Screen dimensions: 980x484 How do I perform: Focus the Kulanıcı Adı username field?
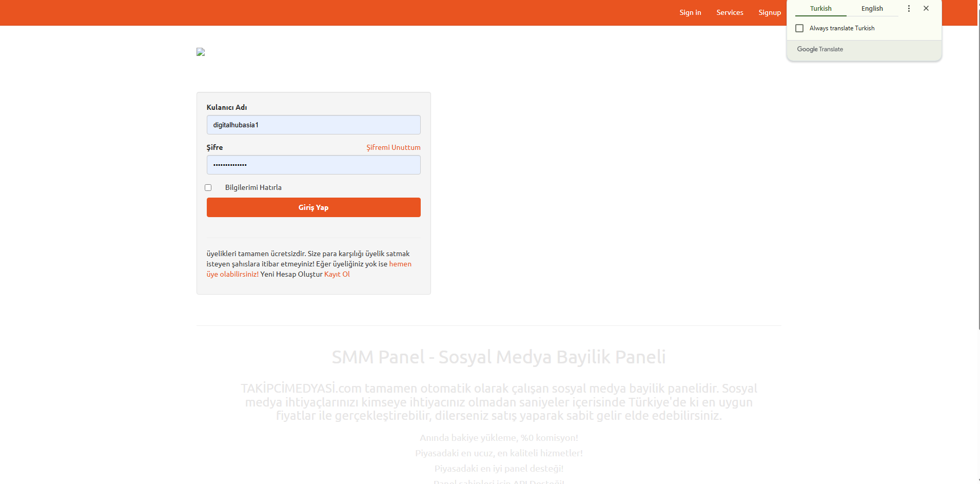coord(313,125)
